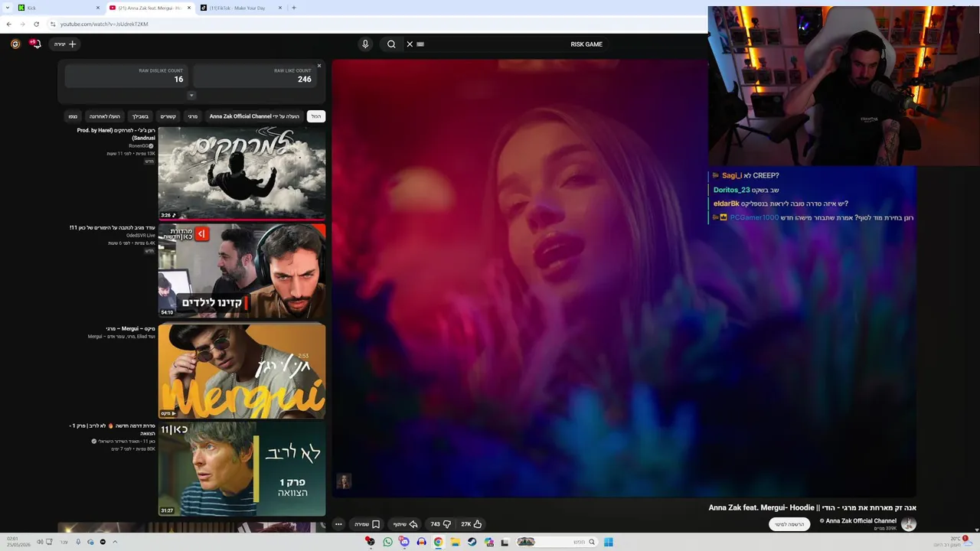The width and height of the screenshot is (980, 551).
Task: Click the voice search microphone icon
Action: click(365, 44)
